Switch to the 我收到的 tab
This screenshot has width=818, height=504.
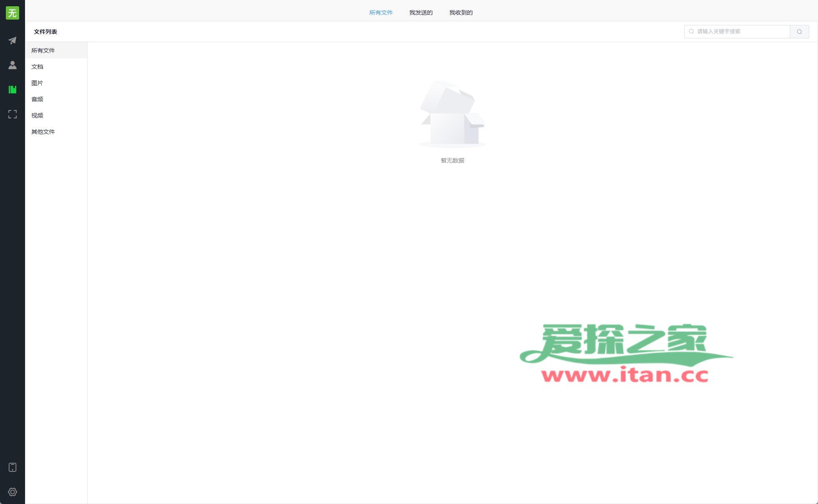(461, 13)
